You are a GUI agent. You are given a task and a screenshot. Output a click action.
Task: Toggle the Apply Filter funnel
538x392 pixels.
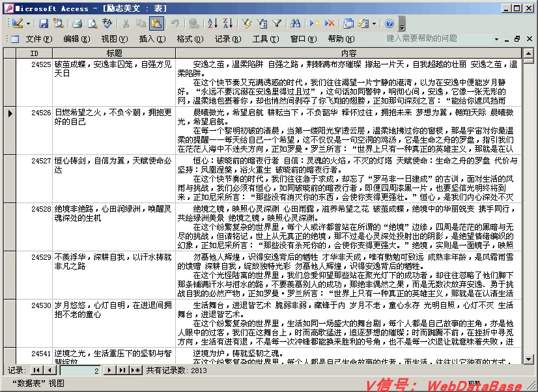277,23
